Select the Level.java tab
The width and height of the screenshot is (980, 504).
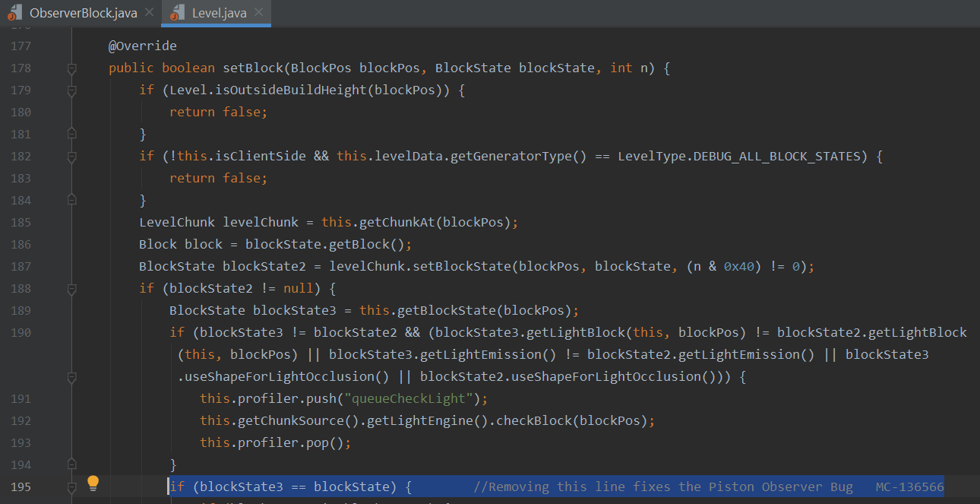pyautogui.click(x=219, y=13)
